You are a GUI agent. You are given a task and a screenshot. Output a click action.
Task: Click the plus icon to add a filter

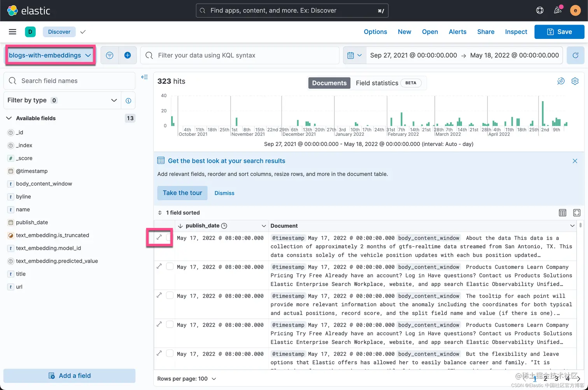[x=128, y=55]
